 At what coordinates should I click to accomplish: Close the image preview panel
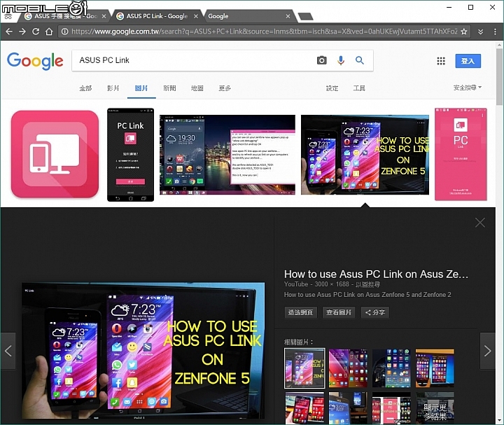click(x=480, y=223)
